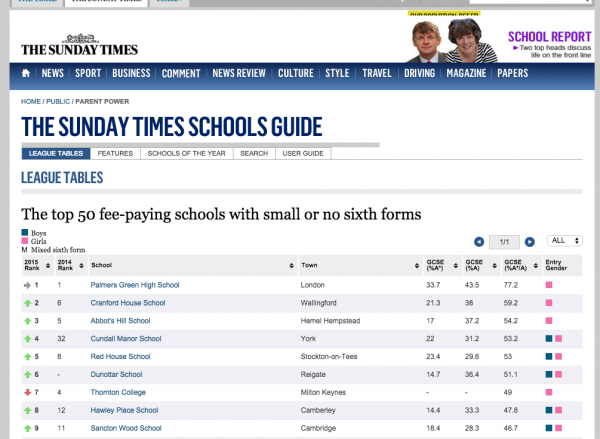Click GCSE value '77.2' for Palmers Green
Image resolution: width=600 pixels, height=439 pixels.
click(x=510, y=285)
